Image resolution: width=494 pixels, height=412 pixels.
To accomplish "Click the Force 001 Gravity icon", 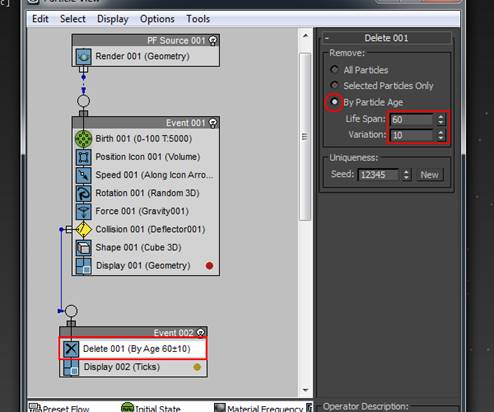I will click(x=83, y=211).
